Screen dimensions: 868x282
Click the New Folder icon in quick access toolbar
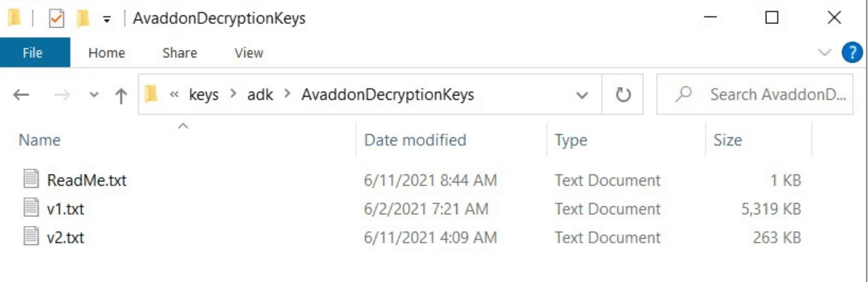(83, 19)
